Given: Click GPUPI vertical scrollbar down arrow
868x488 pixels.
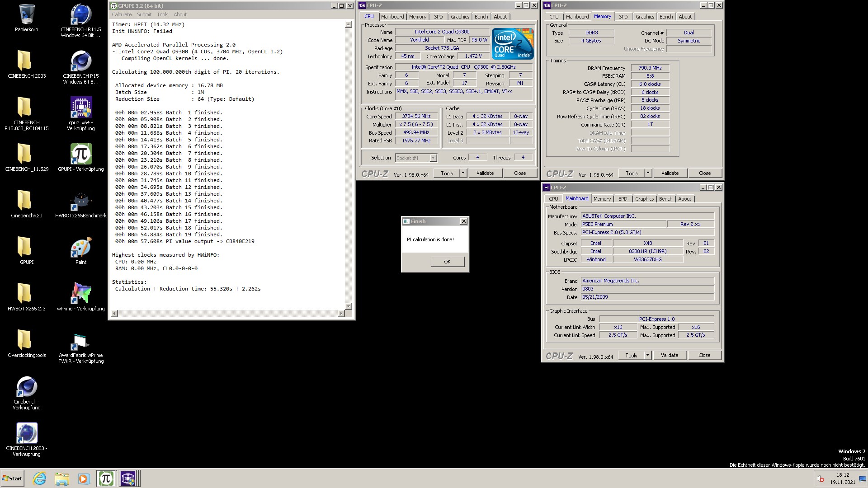Looking at the screenshot, I should pyautogui.click(x=348, y=306).
